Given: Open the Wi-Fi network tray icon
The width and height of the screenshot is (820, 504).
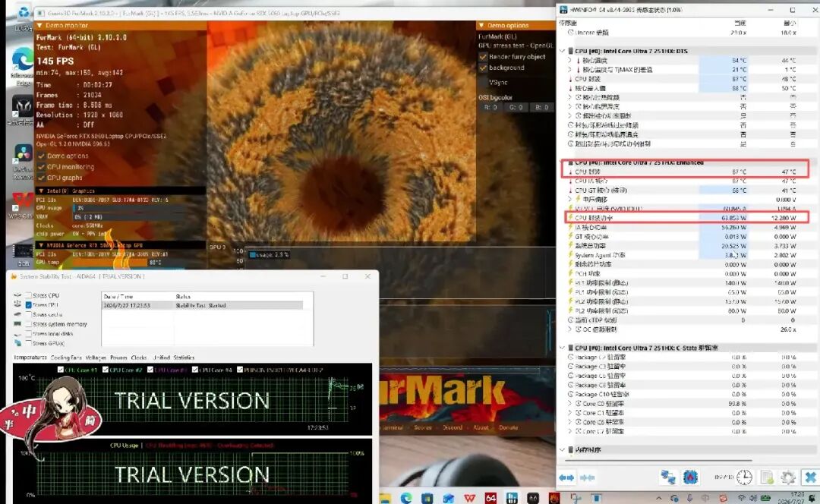Looking at the screenshot, I should pos(742,498).
